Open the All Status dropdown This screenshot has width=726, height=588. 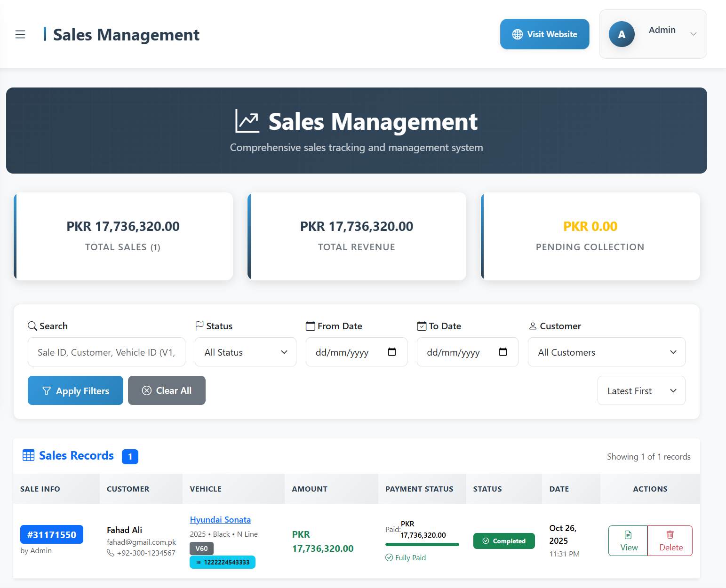245,352
